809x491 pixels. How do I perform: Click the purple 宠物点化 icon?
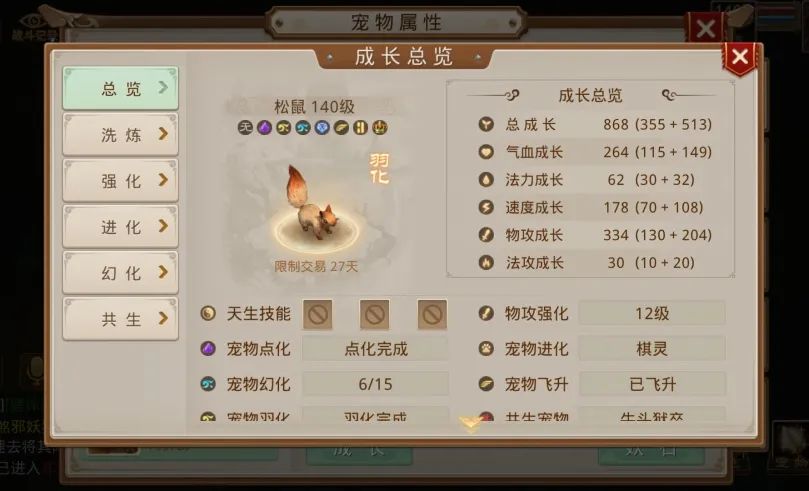[x=208, y=349]
